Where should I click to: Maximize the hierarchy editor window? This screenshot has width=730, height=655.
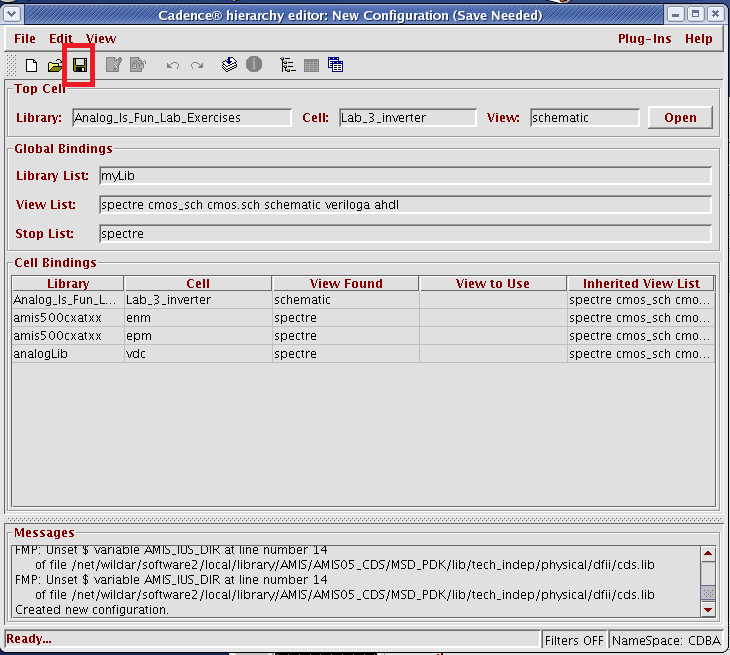696,14
